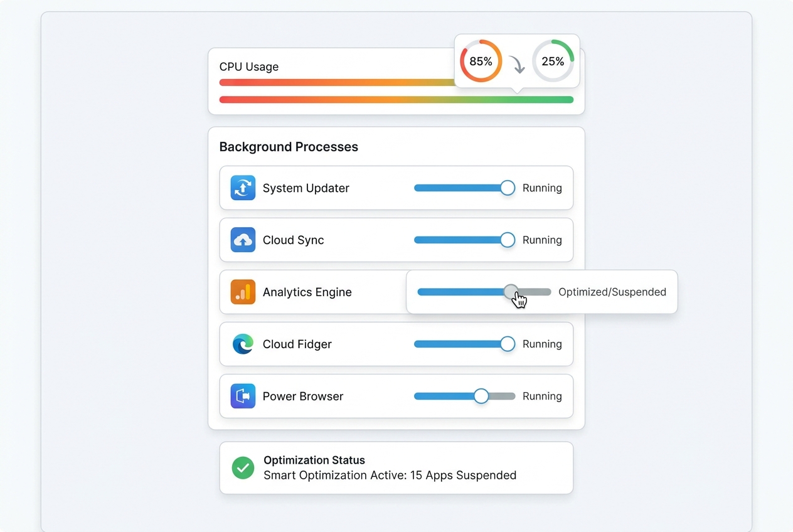This screenshot has height=532, width=793.
Task: Click the Power Browser slider handle
Action: point(481,396)
